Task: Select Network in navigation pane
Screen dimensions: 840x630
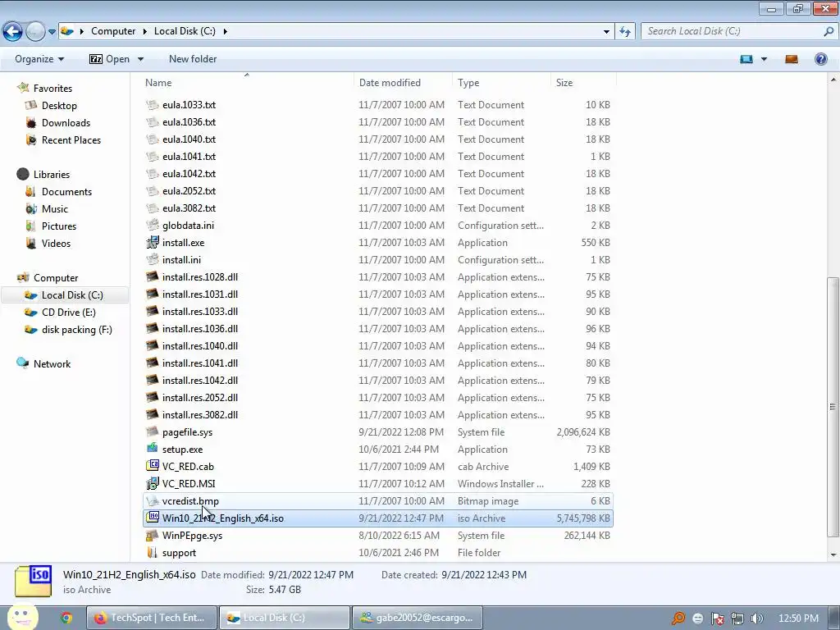Action: (x=52, y=363)
